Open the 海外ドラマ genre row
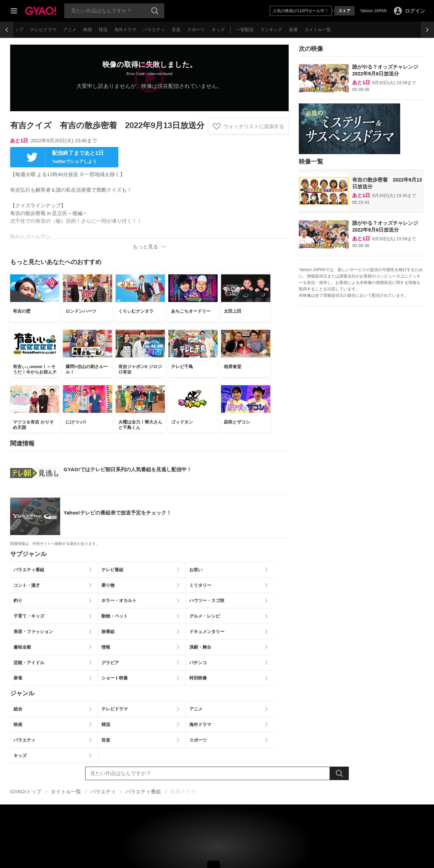This screenshot has height=868, width=434. pyautogui.click(x=230, y=725)
